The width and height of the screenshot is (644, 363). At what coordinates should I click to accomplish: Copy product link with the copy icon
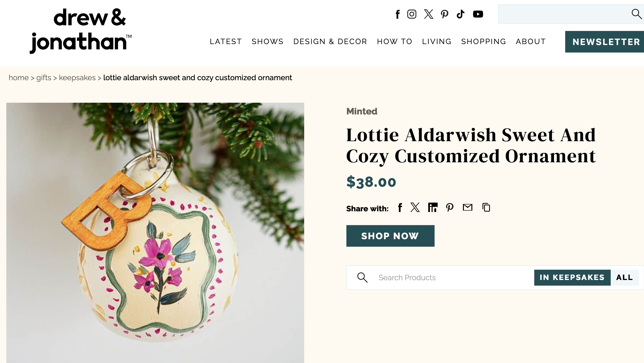coord(486,208)
